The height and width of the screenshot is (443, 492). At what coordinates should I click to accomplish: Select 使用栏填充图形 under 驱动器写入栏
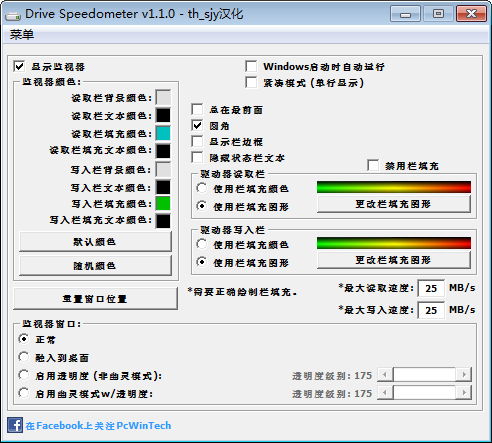202,262
